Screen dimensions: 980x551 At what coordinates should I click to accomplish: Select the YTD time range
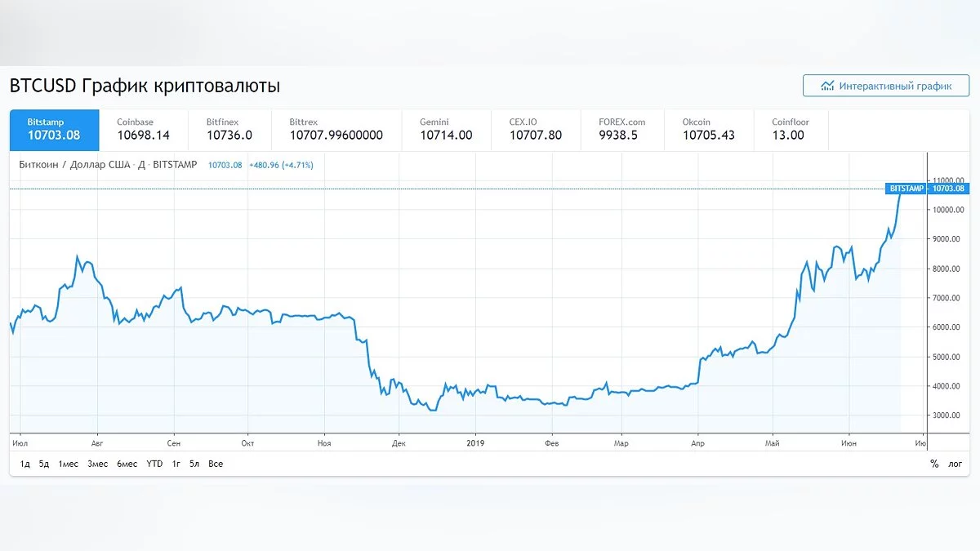(x=154, y=464)
